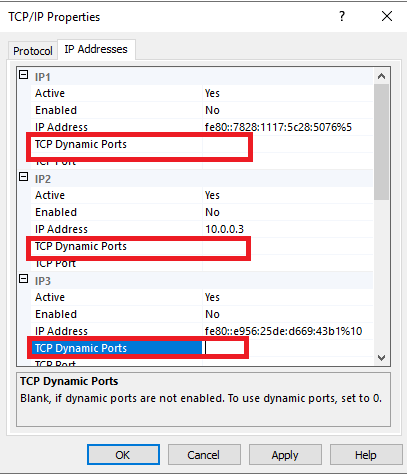Select the IP3 group header label
407x474 pixels.
(x=43, y=281)
